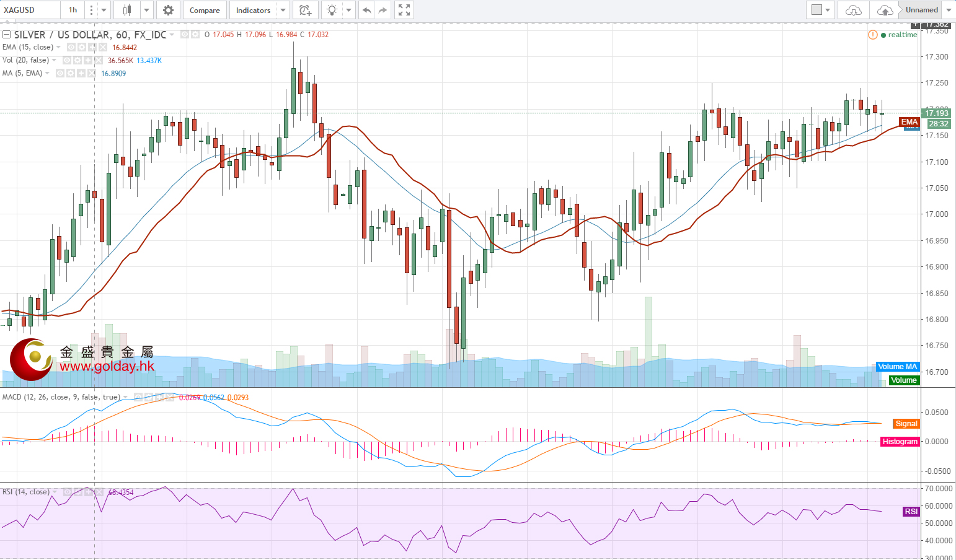956x560 pixels.
Task: Expand MACD legend dropdown arrow
Action: click(126, 397)
